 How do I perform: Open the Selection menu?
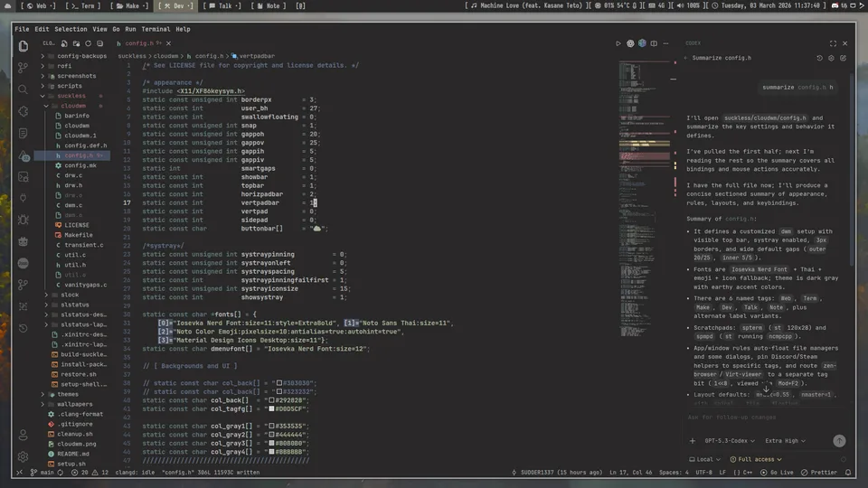pyautogui.click(x=71, y=29)
